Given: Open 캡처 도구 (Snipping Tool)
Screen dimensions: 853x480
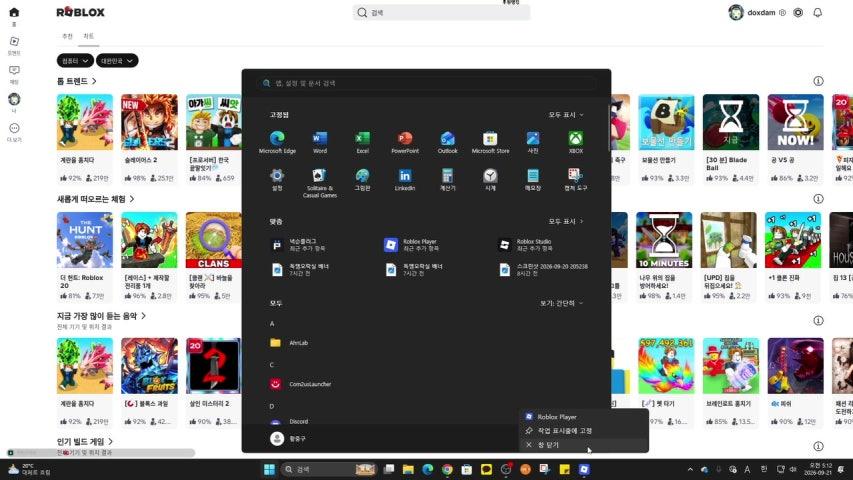Looking at the screenshot, I should pos(576,180).
